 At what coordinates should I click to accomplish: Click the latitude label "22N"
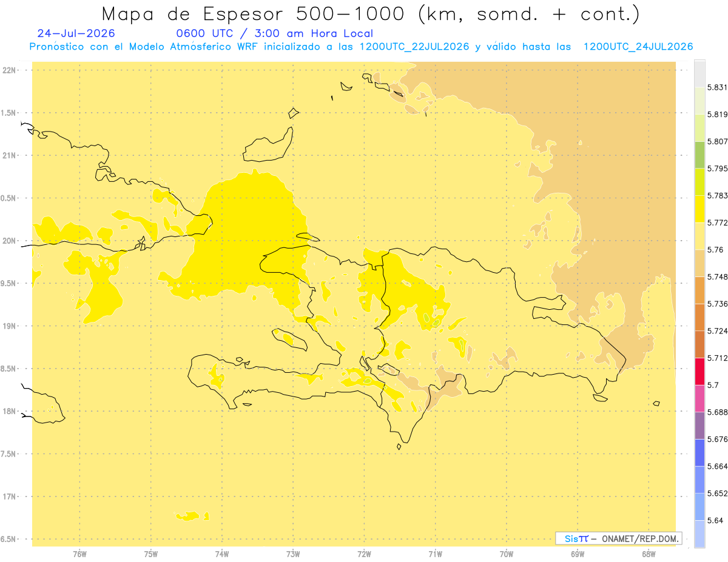click(x=10, y=70)
